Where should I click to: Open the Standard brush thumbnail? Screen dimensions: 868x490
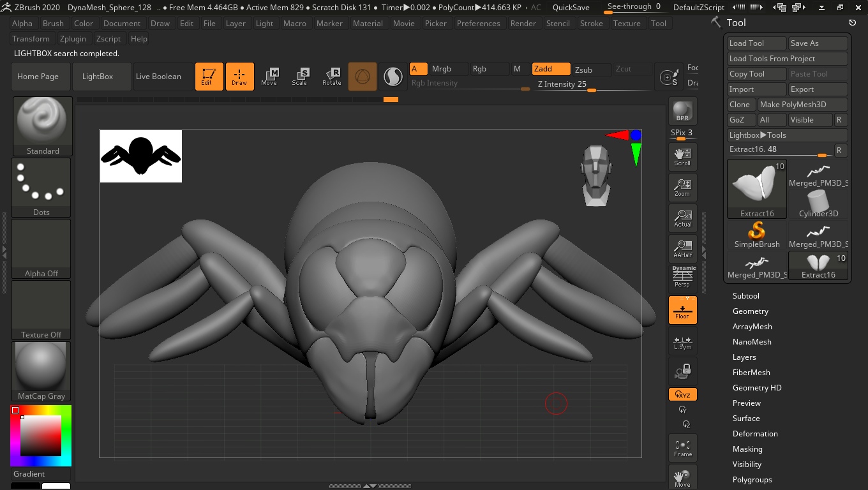coord(42,126)
